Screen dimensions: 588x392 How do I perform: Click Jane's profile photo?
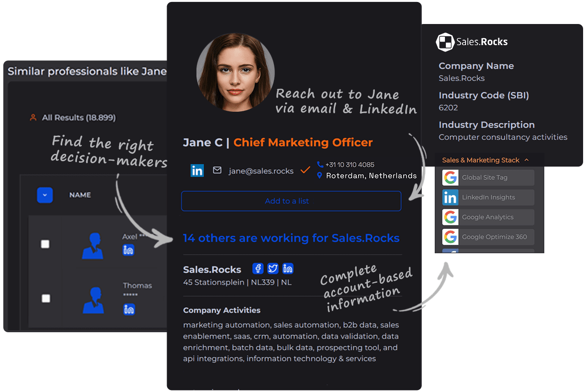point(235,72)
